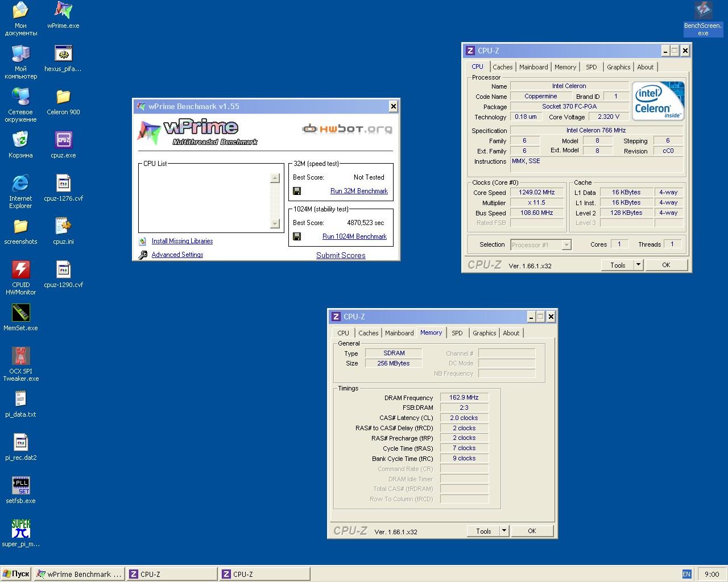Select Mainboard tab in Memory window
This screenshot has height=582, width=728.
tap(399, 333)
